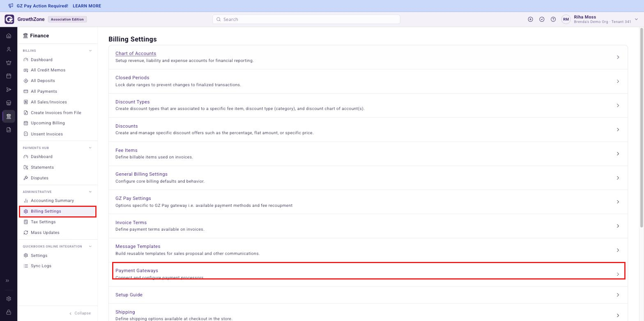Open the Invoice Terms link
This screenshot has height=321, width=644.
(x=131, y=222)
